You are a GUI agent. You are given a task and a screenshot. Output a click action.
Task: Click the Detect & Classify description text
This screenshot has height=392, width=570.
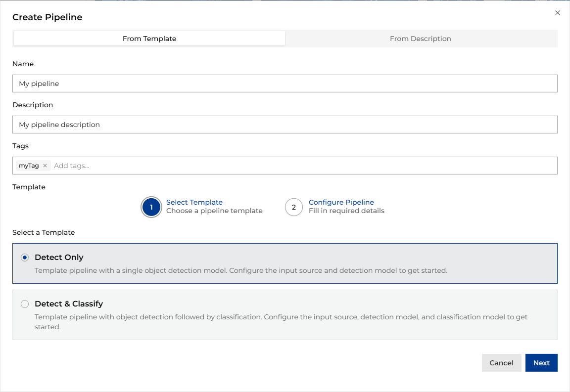281,321
